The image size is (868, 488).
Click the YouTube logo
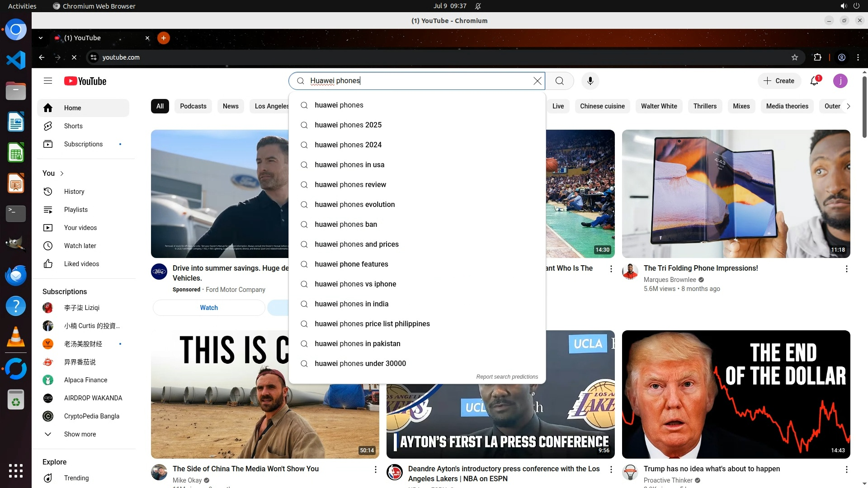coord(85,81)
